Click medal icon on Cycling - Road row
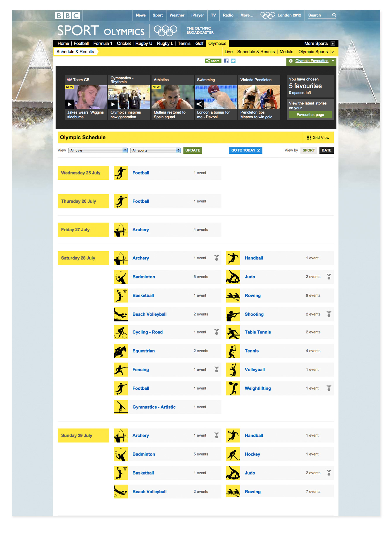Screen dimensions: 392x534 click(216, 332)
